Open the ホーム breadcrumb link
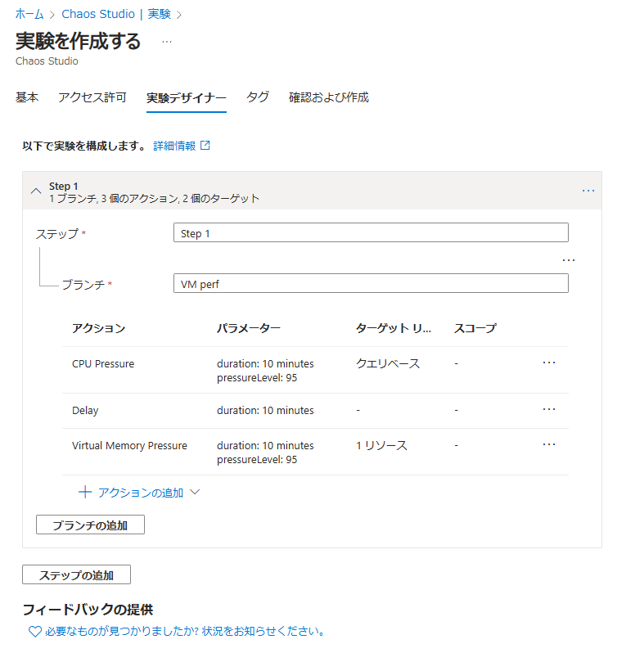 [29, 14]
